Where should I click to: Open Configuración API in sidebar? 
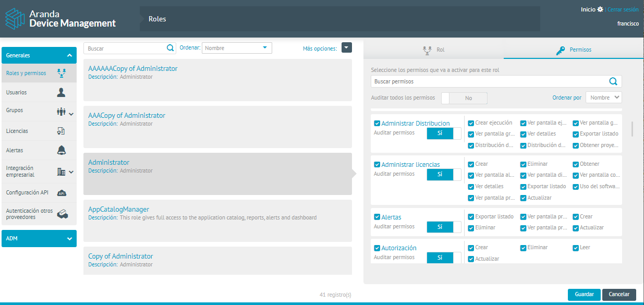(39, 192)
